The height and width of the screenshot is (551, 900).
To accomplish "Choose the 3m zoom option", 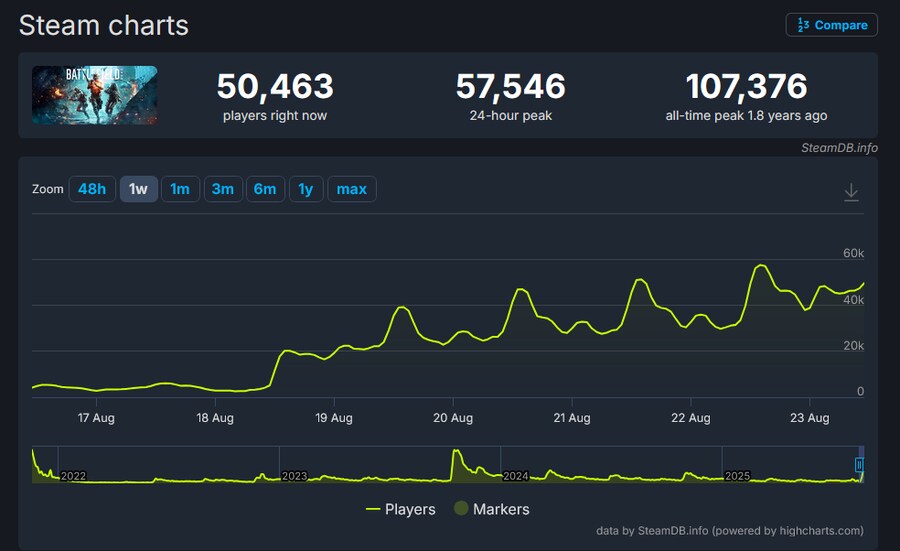I will 223,189.
